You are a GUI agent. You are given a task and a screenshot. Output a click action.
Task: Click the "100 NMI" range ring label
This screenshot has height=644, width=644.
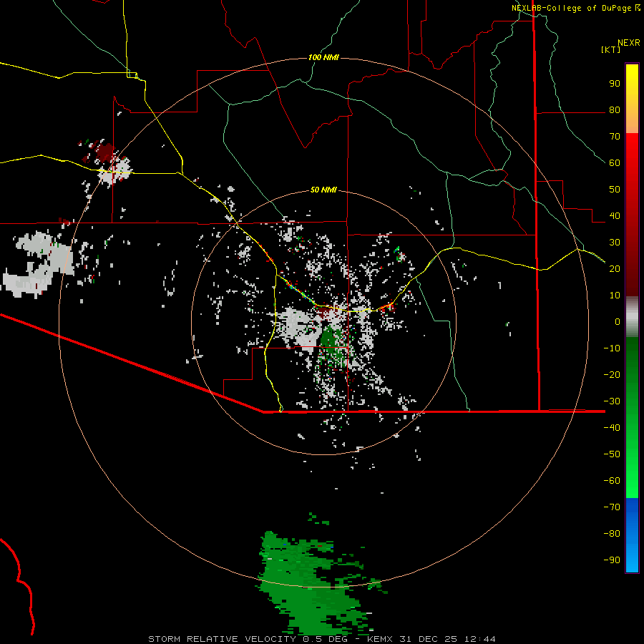pos(323,57)
